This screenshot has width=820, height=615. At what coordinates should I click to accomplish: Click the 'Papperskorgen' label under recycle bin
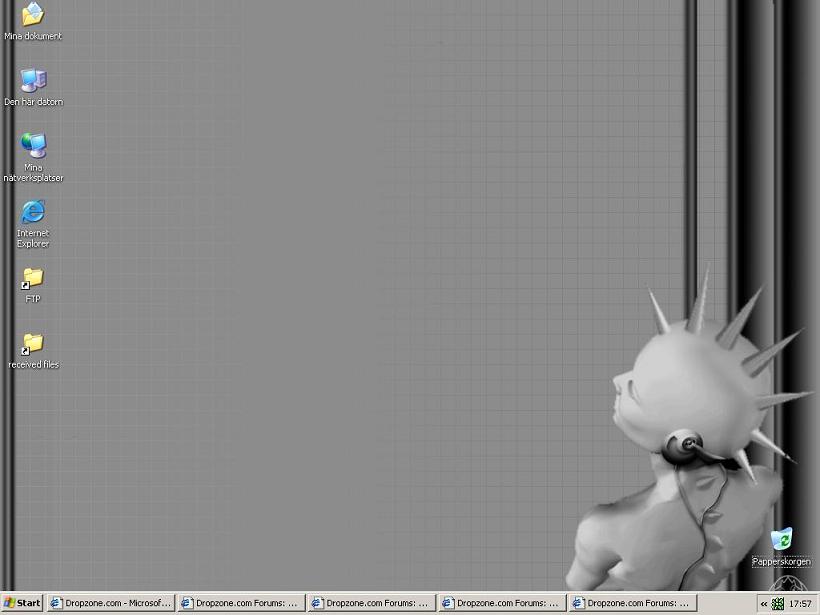point(782,562)
